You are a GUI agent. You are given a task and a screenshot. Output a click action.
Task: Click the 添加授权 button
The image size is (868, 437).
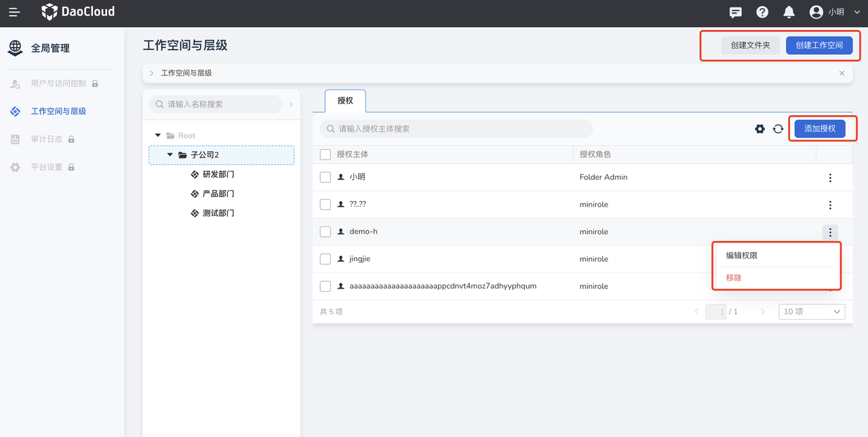[819, 129]
